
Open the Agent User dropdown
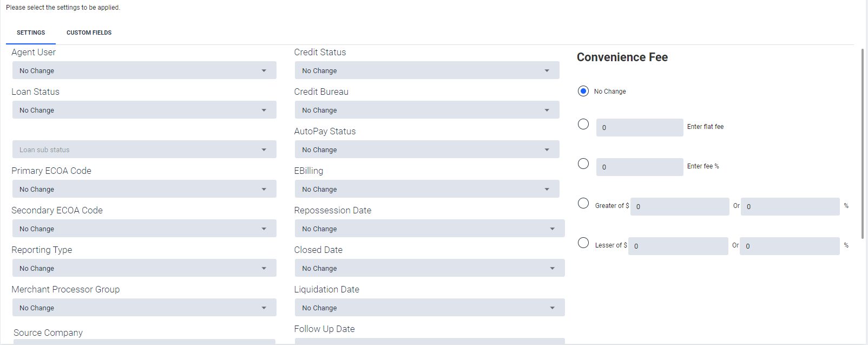144,70
